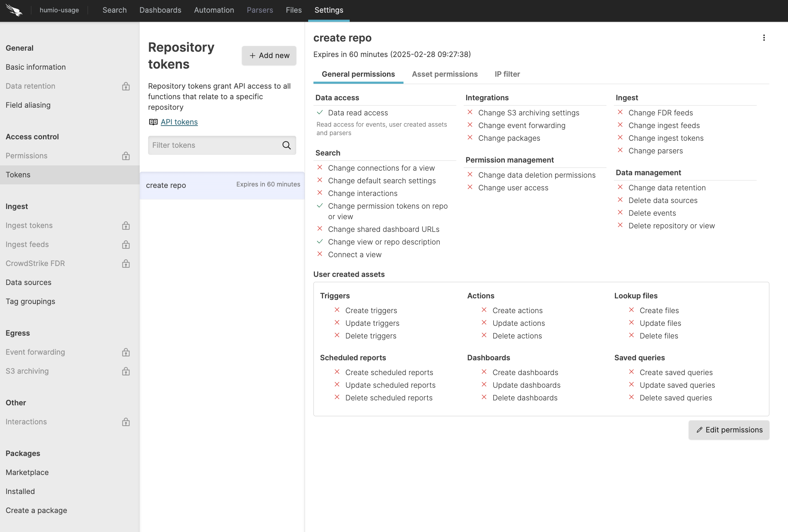Click the lock icon beside Permissions

click(126, 156)
